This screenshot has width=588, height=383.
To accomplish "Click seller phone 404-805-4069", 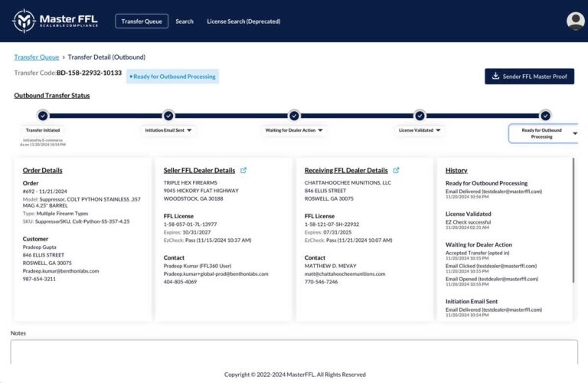I will click(180, 282).
